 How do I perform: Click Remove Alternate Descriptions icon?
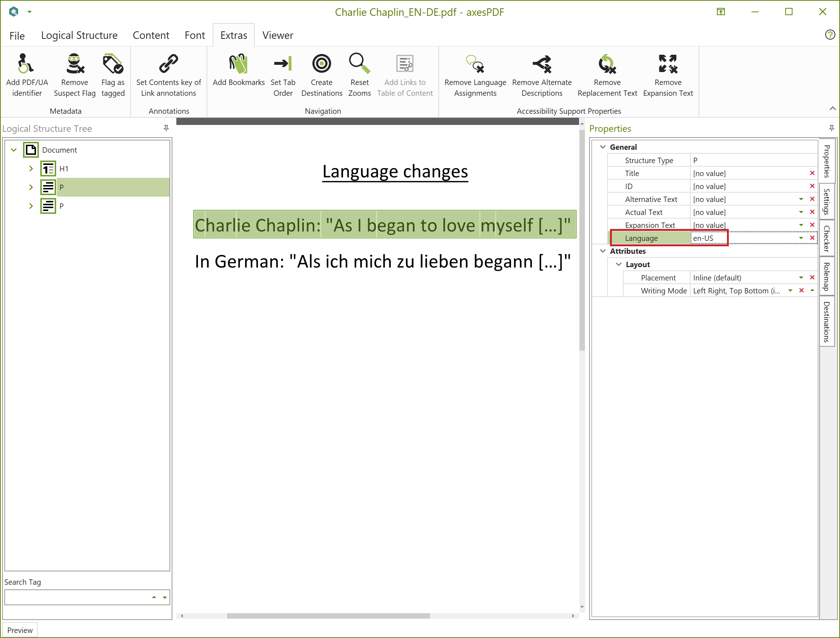(542, 63)
